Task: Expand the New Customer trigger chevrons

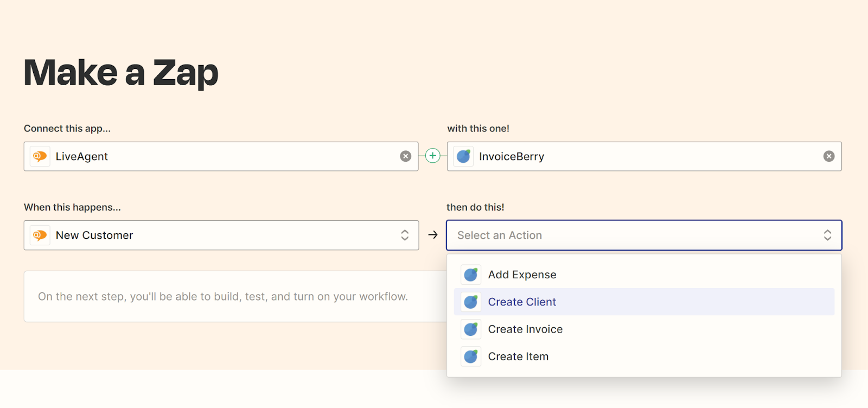Action: click(x=405, y=235)
